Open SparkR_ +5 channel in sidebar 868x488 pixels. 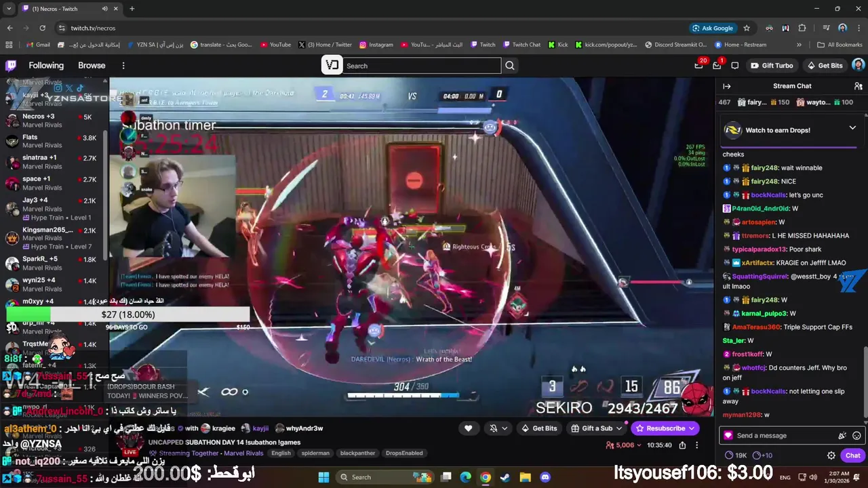click(53, 263)
